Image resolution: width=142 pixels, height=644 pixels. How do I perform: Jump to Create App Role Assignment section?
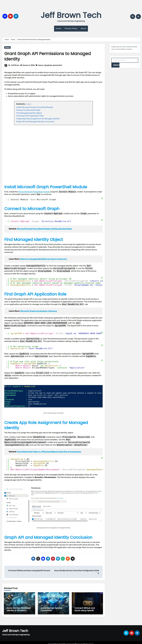coord(38,119)
